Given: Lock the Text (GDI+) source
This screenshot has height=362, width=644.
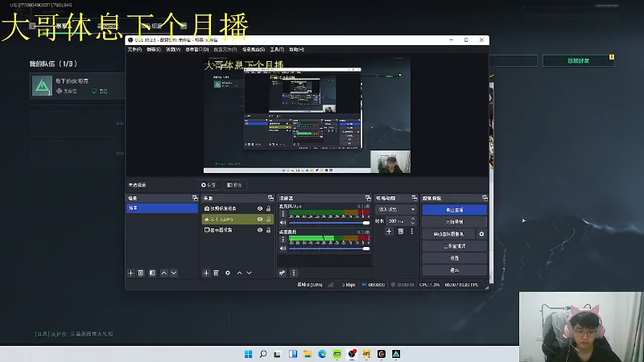Looking at the screenshot, I should (269, 219).
